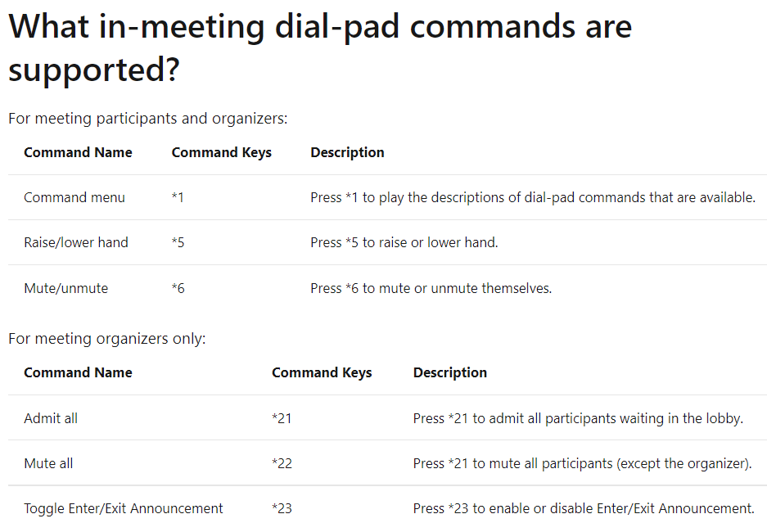
Task: Click the "*6" command key cell
Action: pos(178,288)
